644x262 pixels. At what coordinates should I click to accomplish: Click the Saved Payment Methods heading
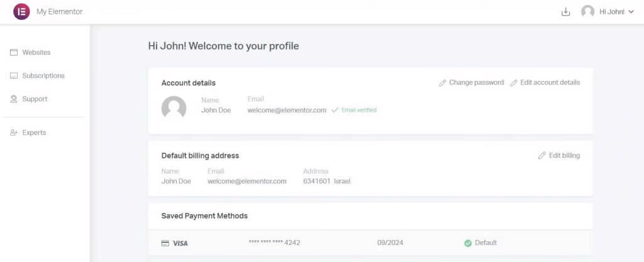pos(204,216)
